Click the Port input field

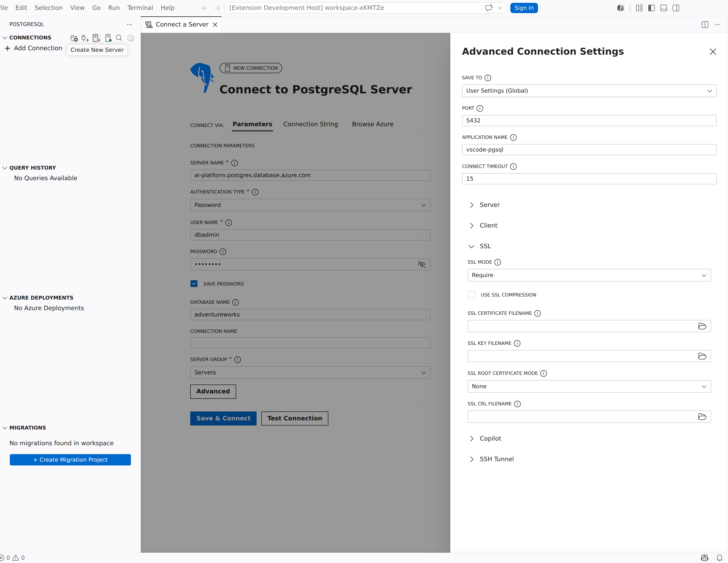589,121
